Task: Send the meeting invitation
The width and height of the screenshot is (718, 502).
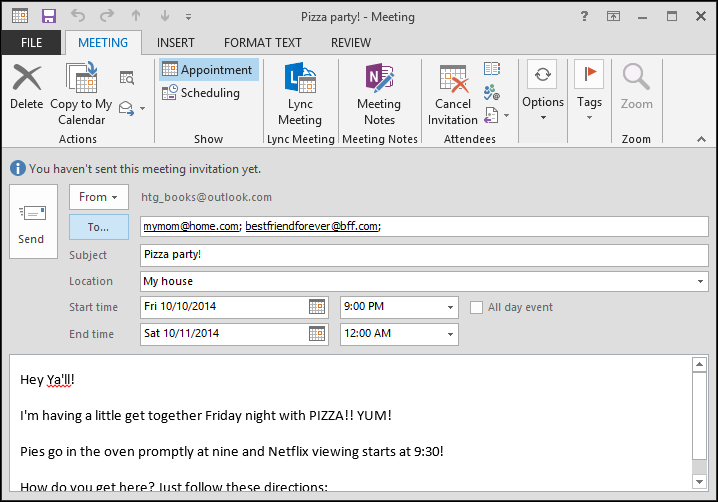Action: [33, 221]
